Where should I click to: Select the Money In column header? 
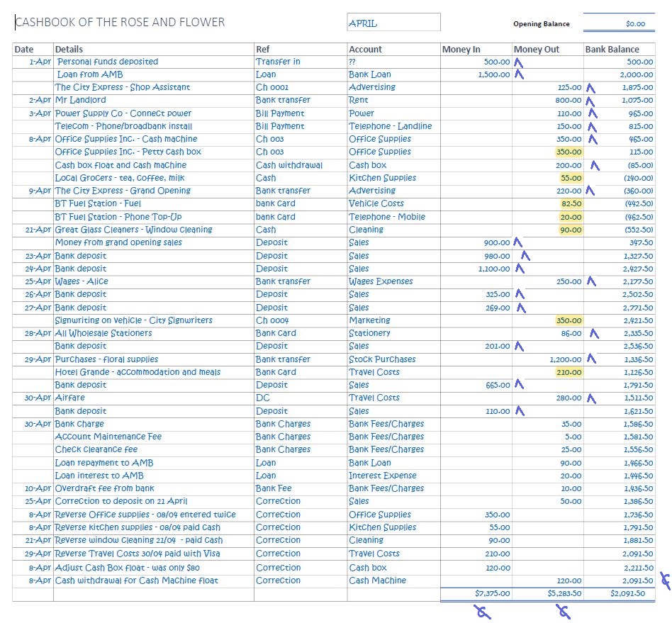[461, 50]
